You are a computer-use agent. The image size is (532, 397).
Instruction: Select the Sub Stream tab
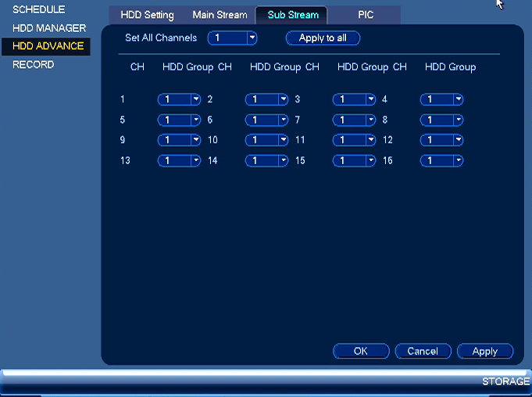click(291, 15)
